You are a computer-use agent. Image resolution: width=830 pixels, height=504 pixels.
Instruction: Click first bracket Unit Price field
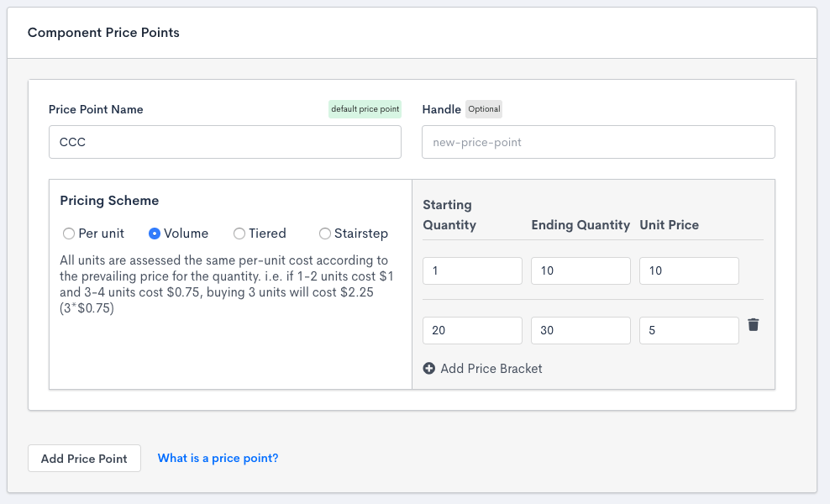point(689,271)
